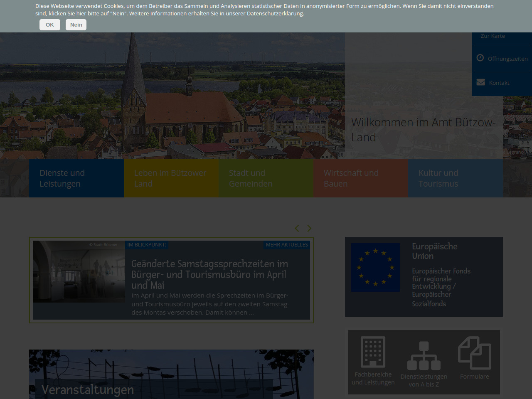532x399 pixels.
Task: Decline cookies with the Nein button
Action: click(x=76, y=25)
